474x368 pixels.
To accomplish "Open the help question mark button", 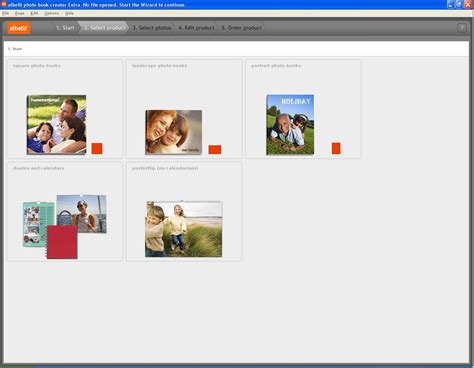I will 462,28.
